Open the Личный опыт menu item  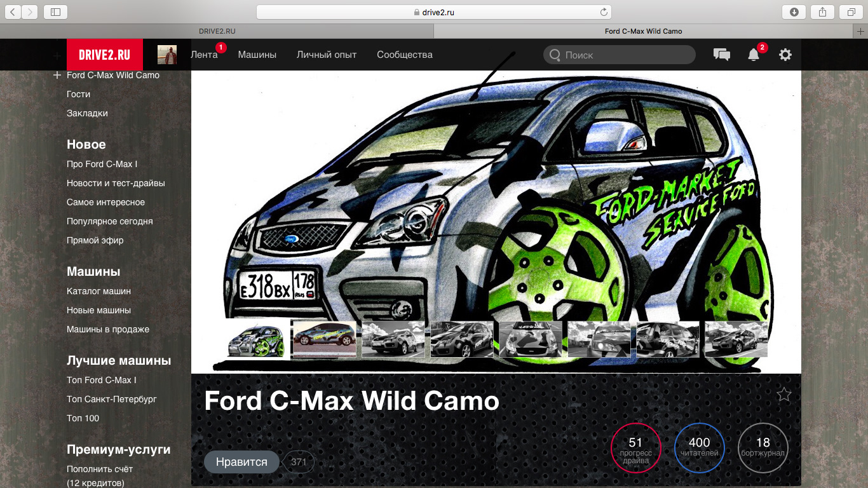point(327,55)
